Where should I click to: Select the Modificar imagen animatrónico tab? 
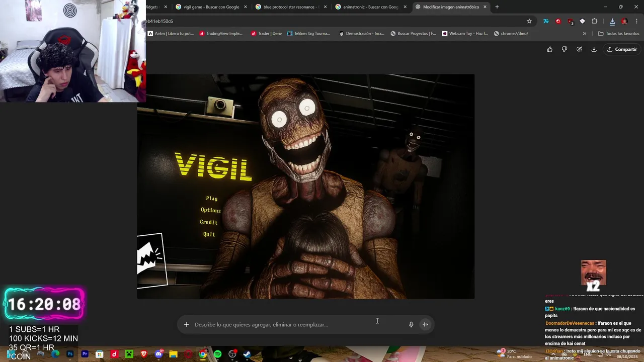450,7
